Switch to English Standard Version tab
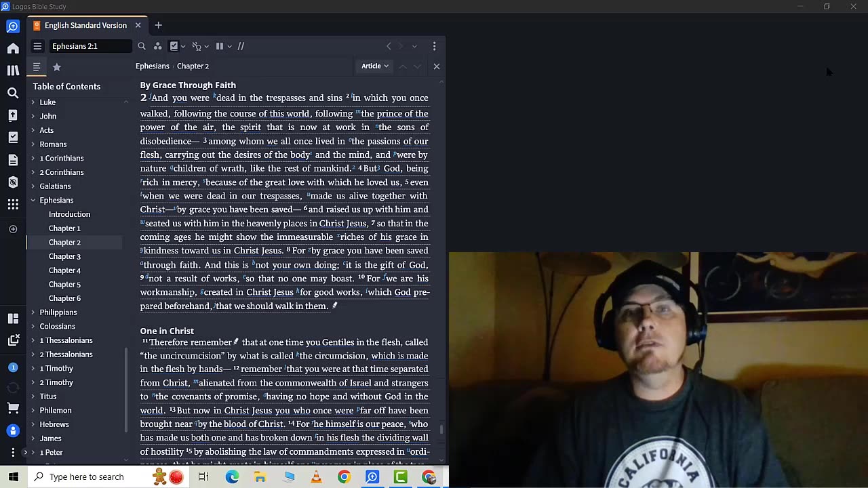Viewport: 868px width, 488px height. [85, 25]
